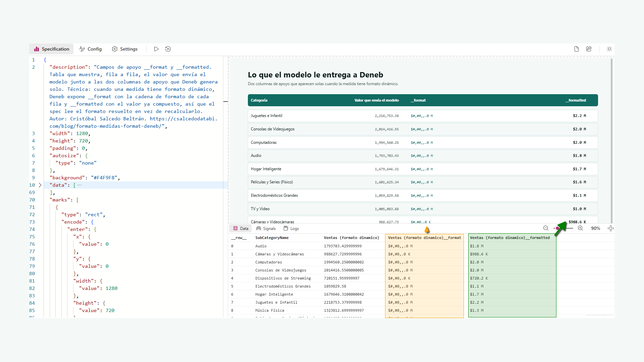
Task: Click the Categoría header in the preview table
Action: [x=259, y=100]
